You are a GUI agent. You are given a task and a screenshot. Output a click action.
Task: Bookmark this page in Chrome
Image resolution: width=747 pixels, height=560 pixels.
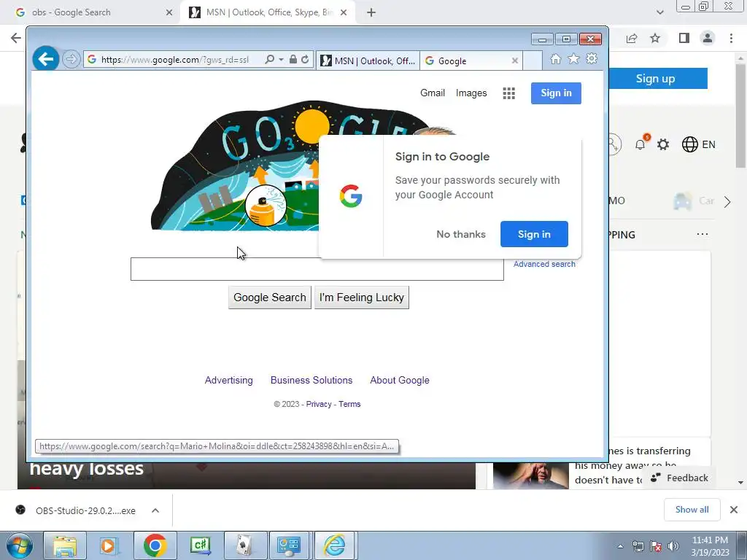coord(655,38)
